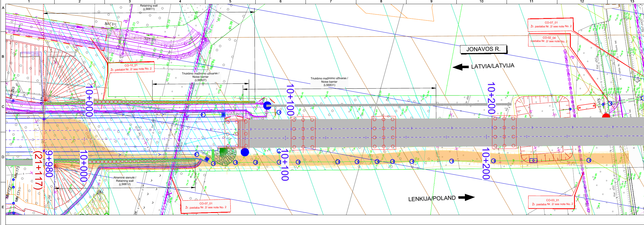
Task: Select the Retaining wall (LS6811) label
Action: 149,7
